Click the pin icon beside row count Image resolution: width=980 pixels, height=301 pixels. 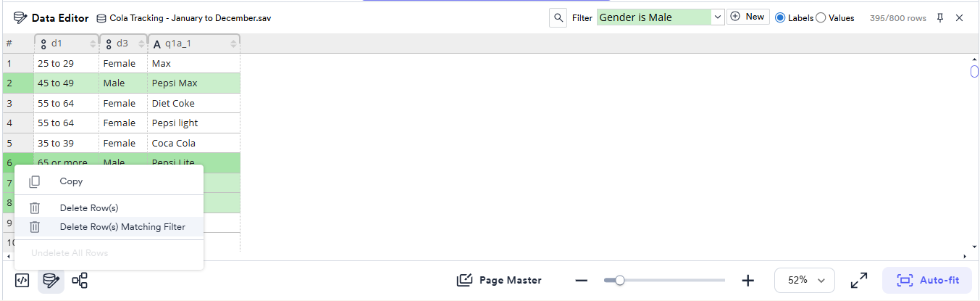(x=940, y=18)
